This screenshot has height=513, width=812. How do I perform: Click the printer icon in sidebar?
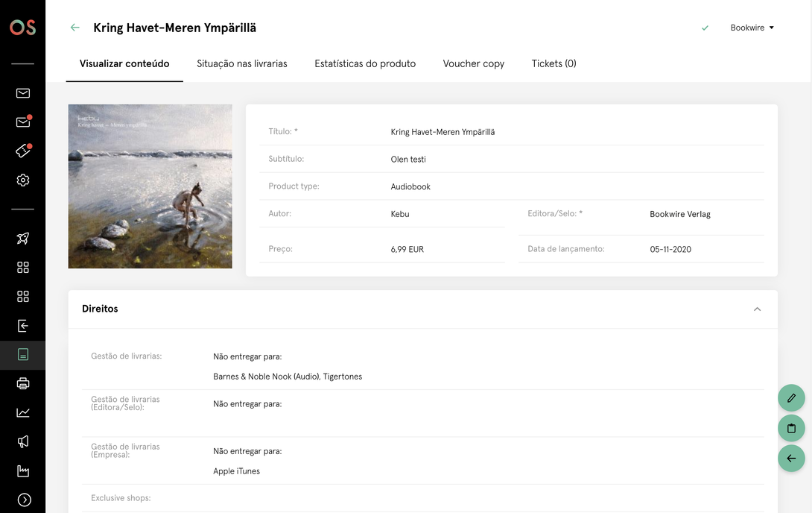(x=23, y=383)
